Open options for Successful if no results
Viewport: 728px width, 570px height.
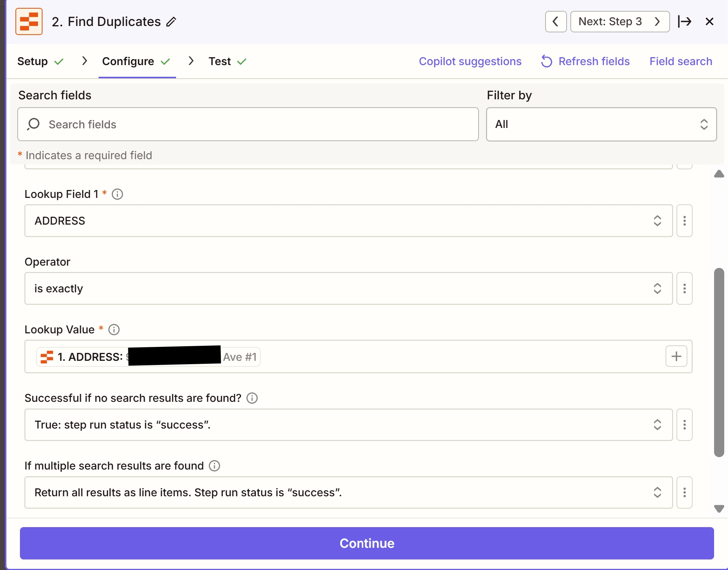tap(684, 425)
